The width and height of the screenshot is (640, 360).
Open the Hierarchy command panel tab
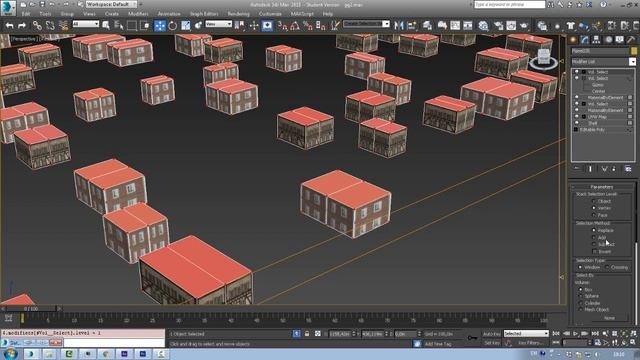[596, 40]
